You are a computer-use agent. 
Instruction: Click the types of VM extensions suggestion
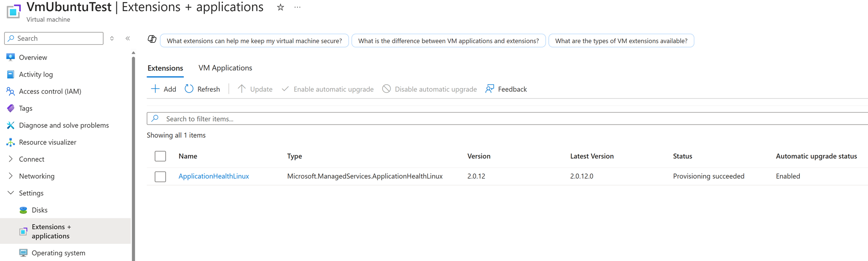tap(621, 41)
